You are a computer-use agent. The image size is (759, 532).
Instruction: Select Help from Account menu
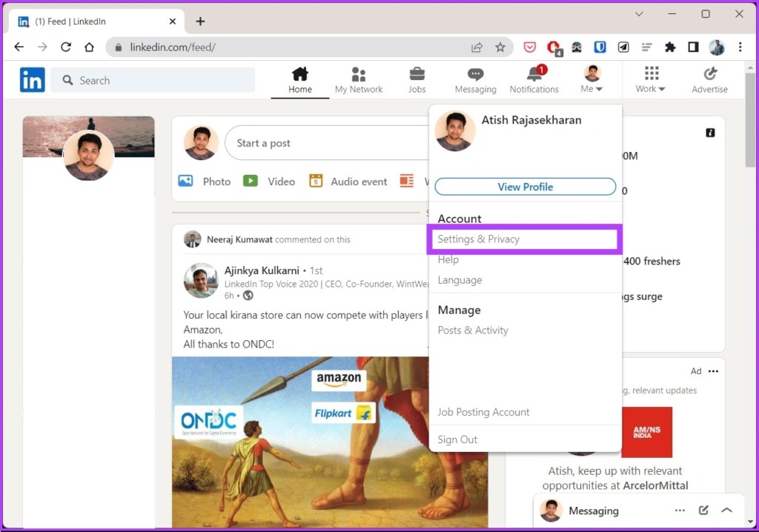click(x=448, y=259)
